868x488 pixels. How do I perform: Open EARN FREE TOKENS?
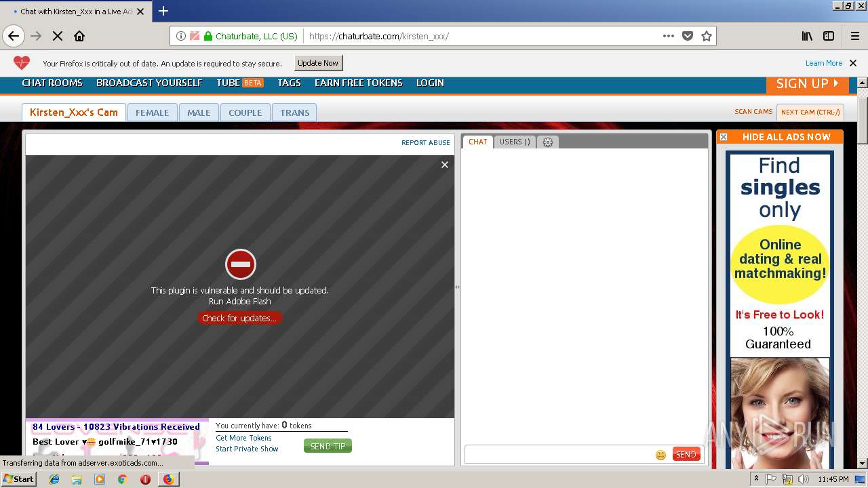[x=359, y=83]
